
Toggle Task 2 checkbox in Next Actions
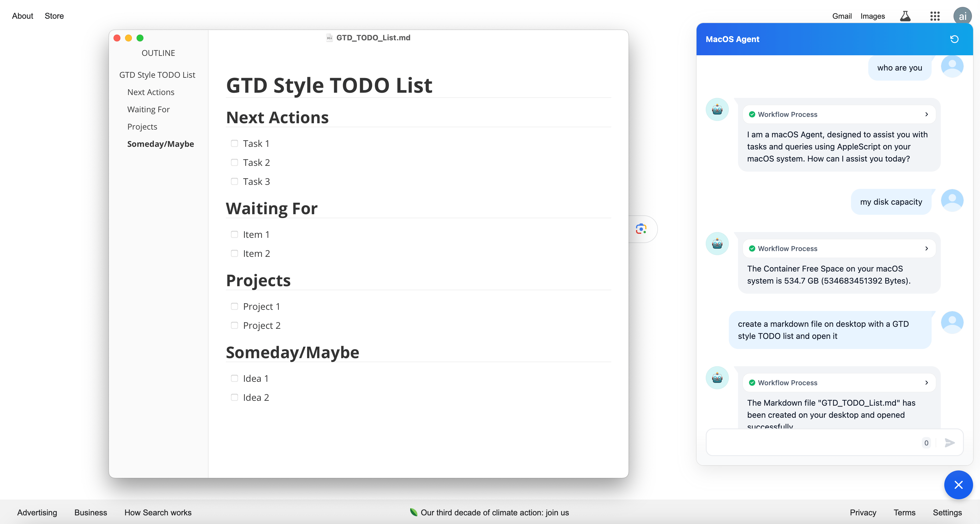(234, 162)
